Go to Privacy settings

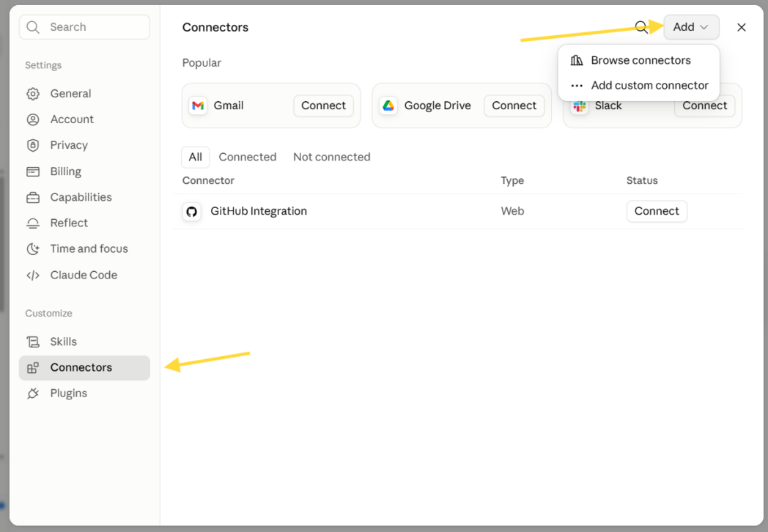[x=84, y=146]
